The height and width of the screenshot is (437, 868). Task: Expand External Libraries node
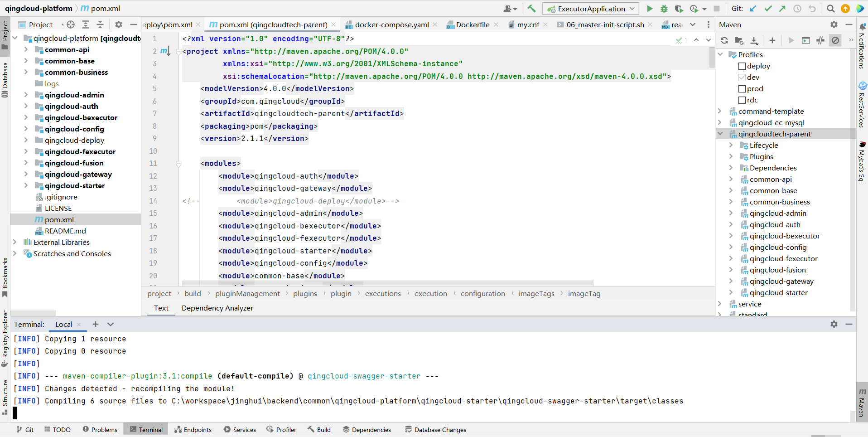pyautogui.click(x=14, y=242)
